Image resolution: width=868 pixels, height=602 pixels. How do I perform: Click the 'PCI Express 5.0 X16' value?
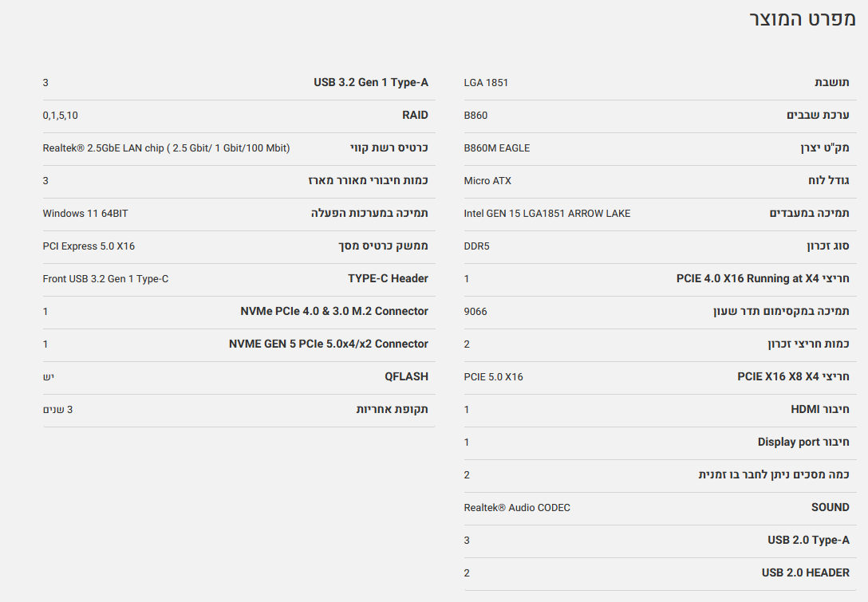89,246
